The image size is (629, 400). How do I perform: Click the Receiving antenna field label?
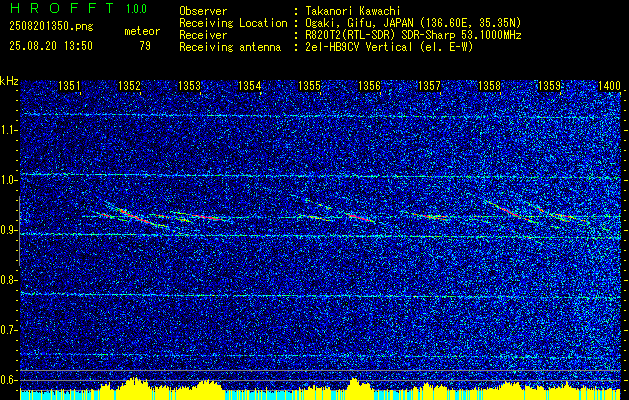230,47
